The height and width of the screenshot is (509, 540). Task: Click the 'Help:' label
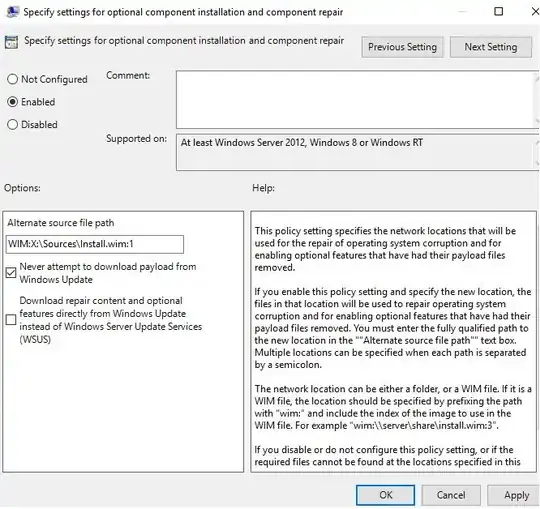pos(263,188)
